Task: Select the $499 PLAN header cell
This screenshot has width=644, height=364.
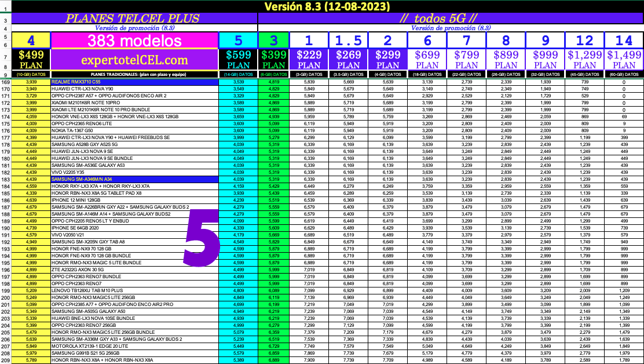Action: click(31, 60)
